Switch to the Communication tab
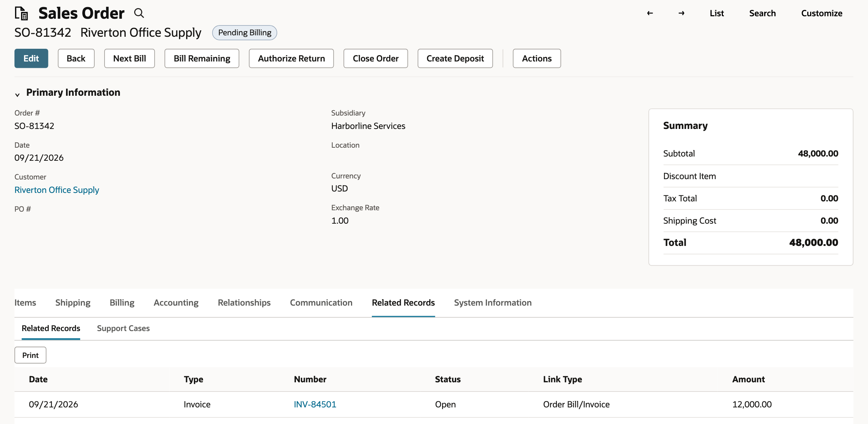The width and height of the screenshot is (868, 424). coord(321,302)
